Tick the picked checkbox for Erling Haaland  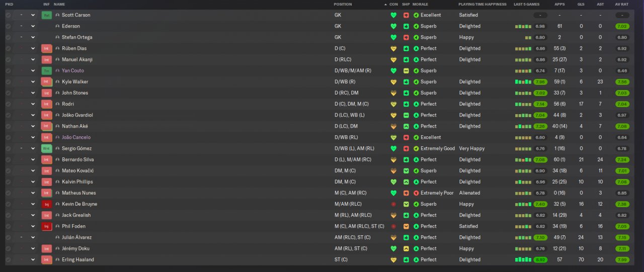(8, 260)
